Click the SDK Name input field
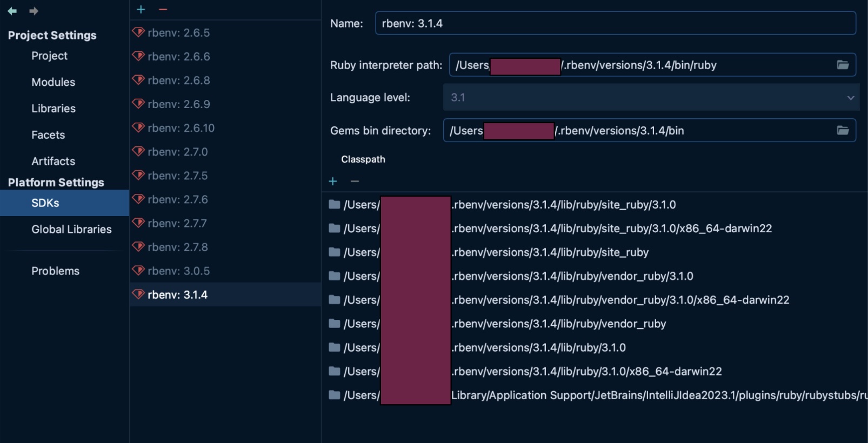868x443 pixels. coord(615,23)
